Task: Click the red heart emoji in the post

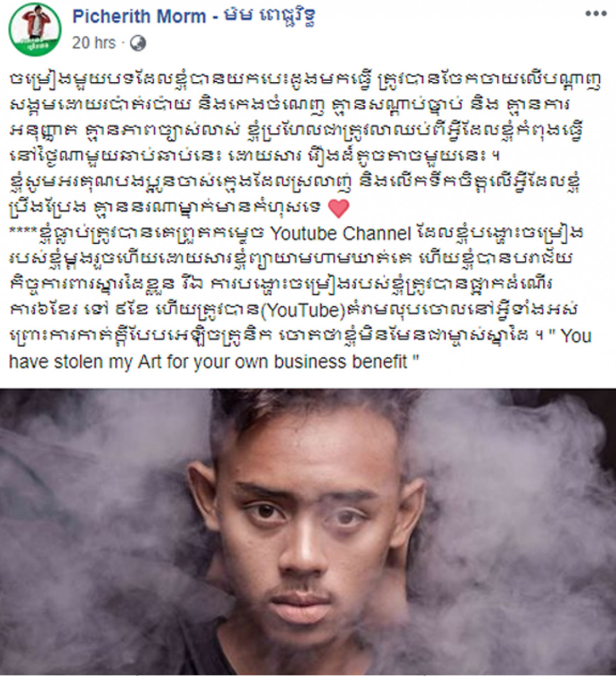Action: (x=338, y=208)
